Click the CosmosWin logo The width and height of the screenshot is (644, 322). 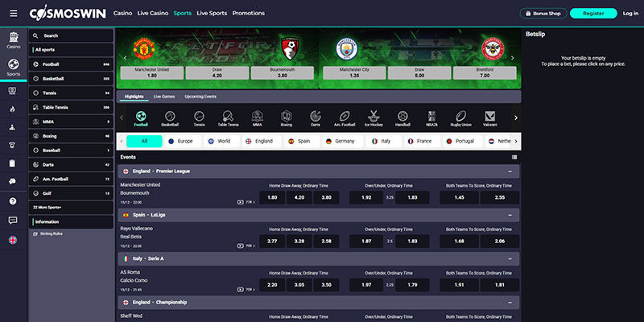(x=68, y=14)
